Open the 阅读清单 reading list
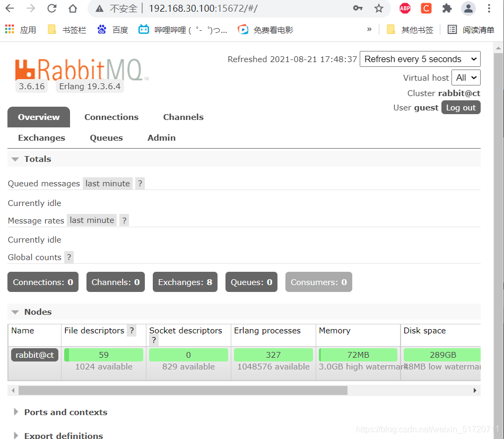The image size is (504, 439). pyautogui.click(x=471, y=30)
